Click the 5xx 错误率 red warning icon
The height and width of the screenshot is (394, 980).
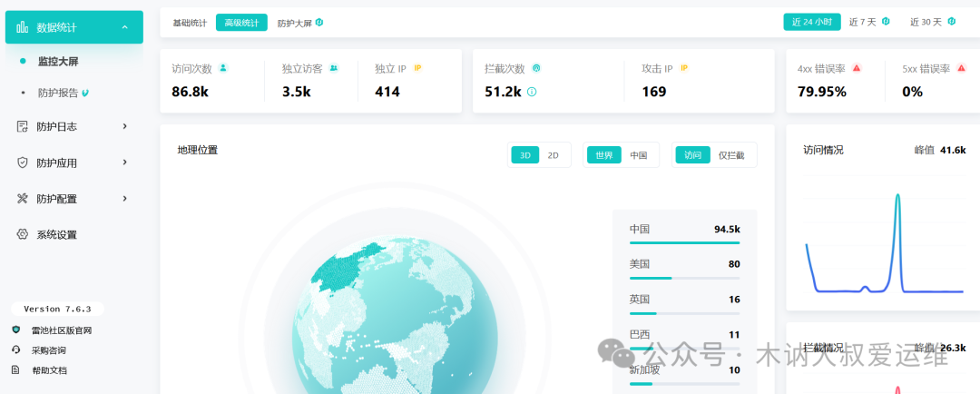coord(961,68)
